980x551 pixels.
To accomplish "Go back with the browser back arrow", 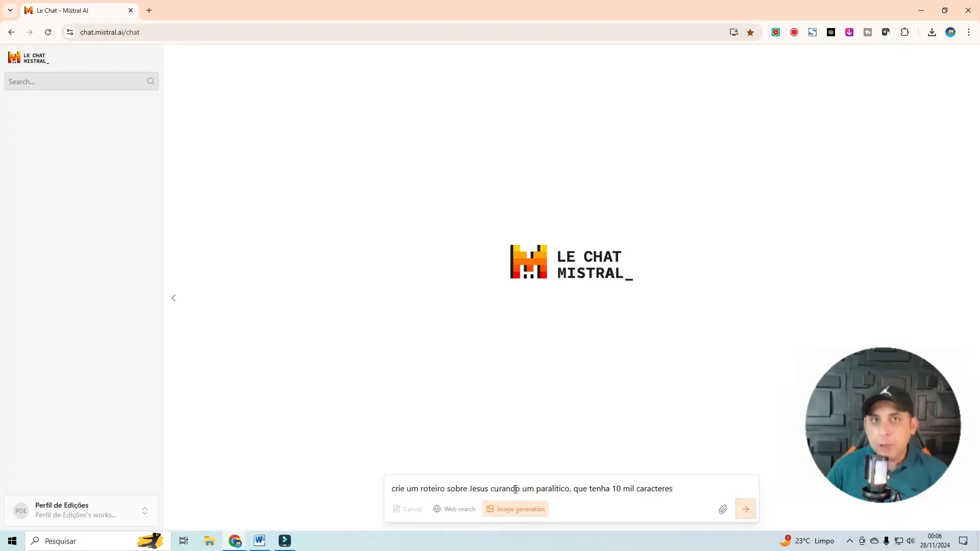I will pyautogui.click(x=11, y=32).
